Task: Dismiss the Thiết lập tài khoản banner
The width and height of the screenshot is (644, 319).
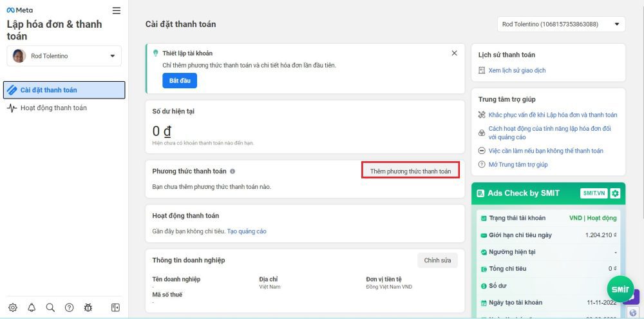Action: point(454,53)
